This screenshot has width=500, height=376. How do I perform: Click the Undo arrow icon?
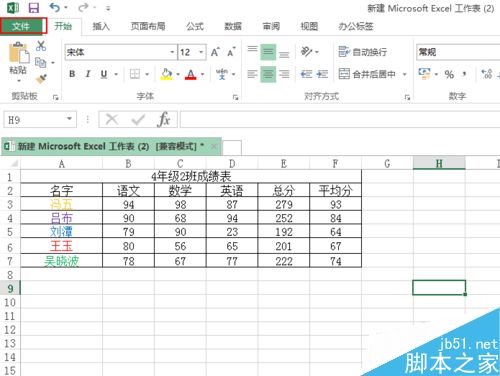pyautogui.click(x=55, y=7)
